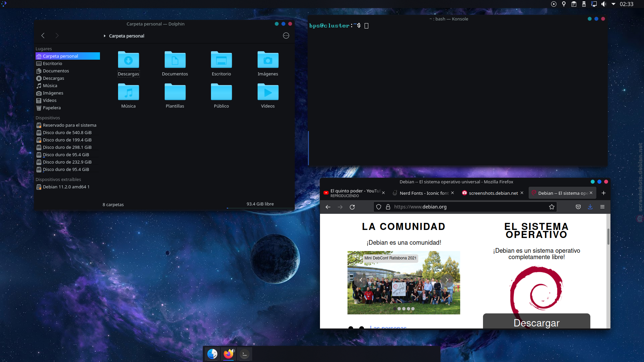Bookmark this page with the star
Image resolution: width=644 pixels, height=362 pixels.
(552, 207)
